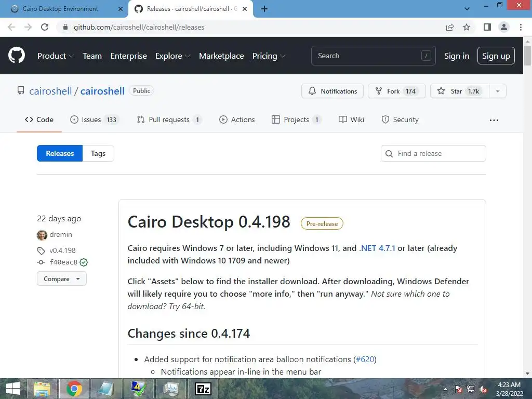Open the Security tab

tap(401, 120)
